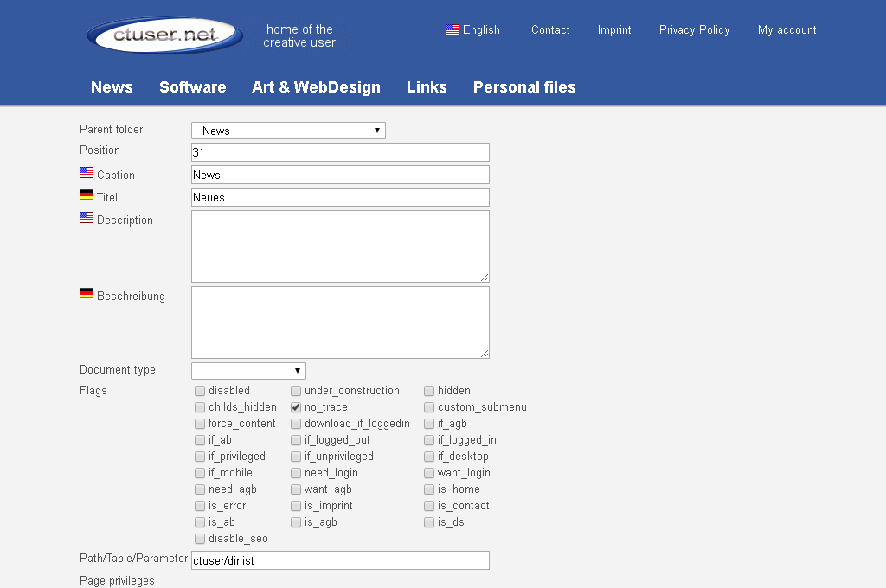The image size is (886, 588).
Task: Open the Contact page link
Action: 550,29
